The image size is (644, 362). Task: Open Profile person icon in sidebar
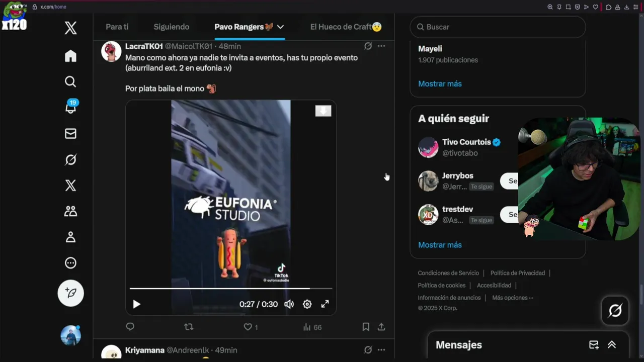click(x=70, y=237)
